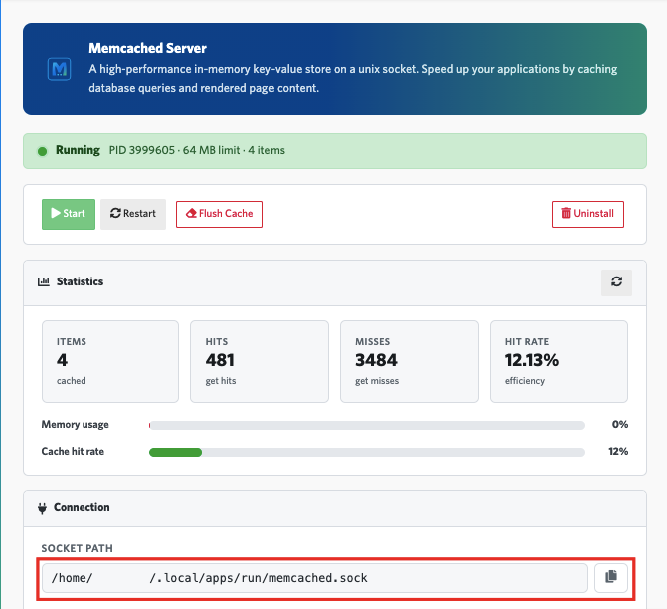Select the HITS 481 stat card
The width and height of the screenshot is (667, 609).
tap(259, 361)
